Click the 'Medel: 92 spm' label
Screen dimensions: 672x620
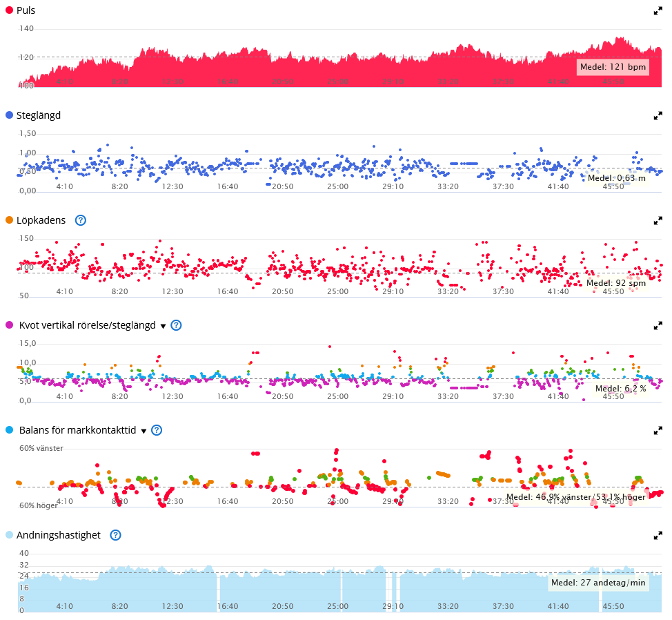[x=616, y=283]
